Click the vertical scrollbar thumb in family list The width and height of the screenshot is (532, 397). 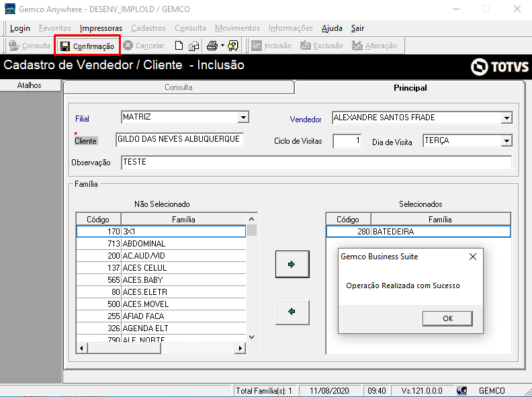tap(251, 230)
